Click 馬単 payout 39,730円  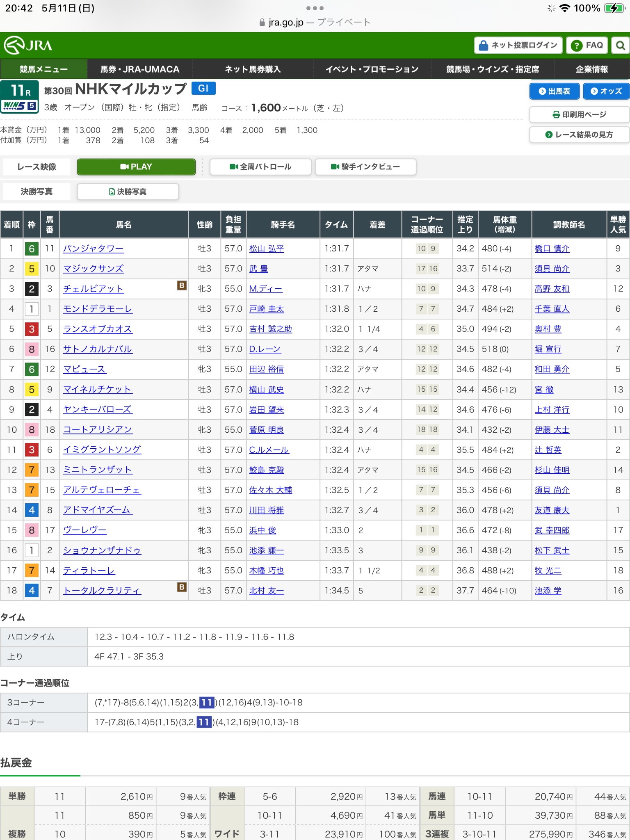point(554,815)
